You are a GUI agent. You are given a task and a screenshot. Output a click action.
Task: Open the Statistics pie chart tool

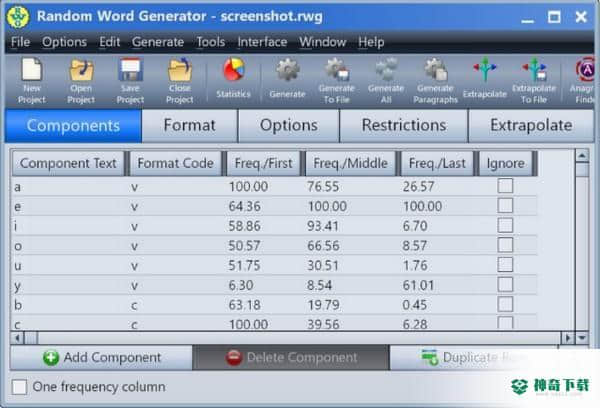[x=233, y=78]
